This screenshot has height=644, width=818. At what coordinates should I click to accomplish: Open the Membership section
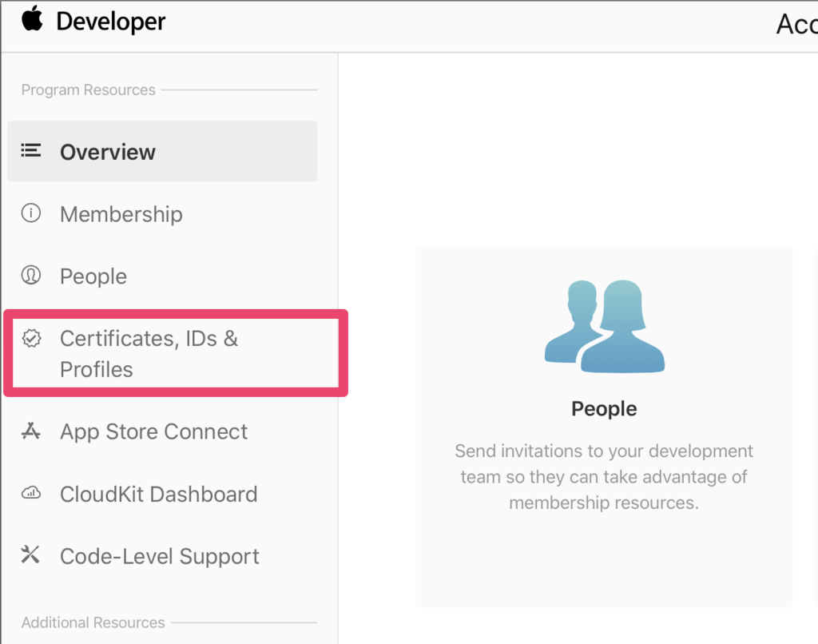coord(121,214)
